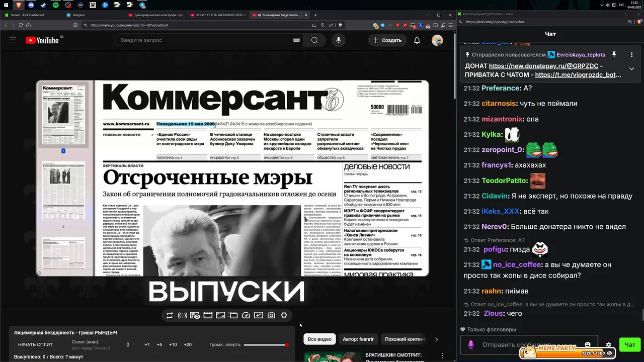
Task: Show hidden system tray icons
Action: point(602,5)
